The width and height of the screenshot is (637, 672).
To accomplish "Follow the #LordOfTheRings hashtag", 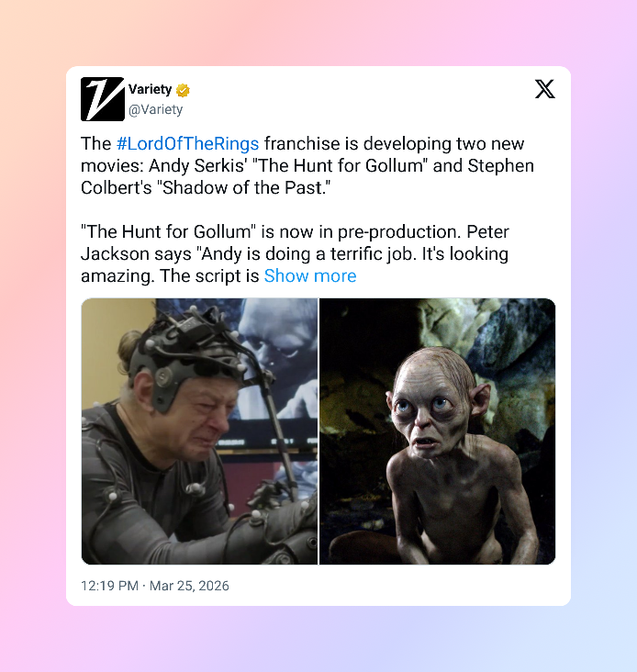I will tap(187, 143).
